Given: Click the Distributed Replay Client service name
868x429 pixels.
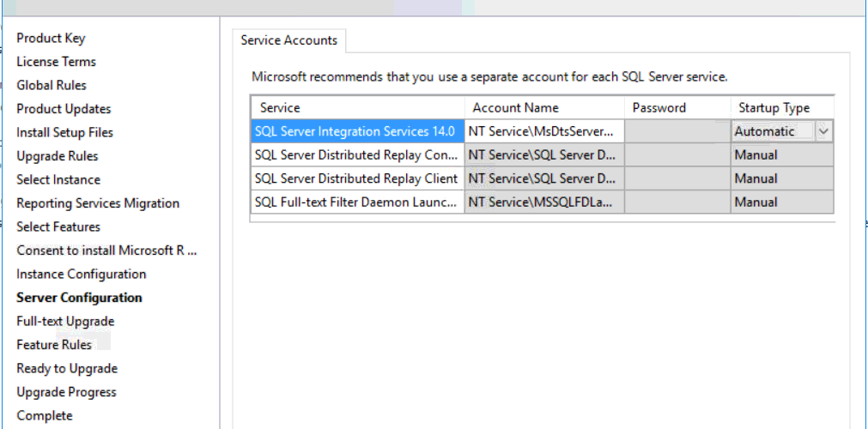Looking at the screenshot, I should click(x=355, y=178).
